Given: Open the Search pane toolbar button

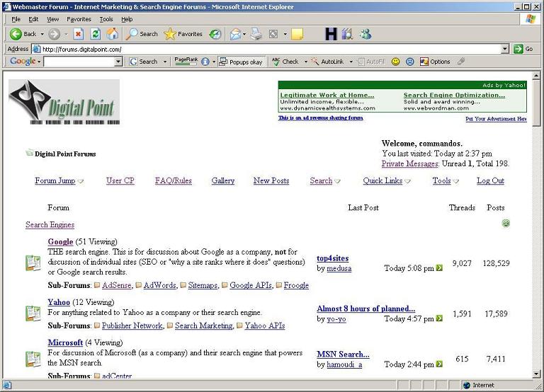Looking at the screenshot, I should [142, 34].
